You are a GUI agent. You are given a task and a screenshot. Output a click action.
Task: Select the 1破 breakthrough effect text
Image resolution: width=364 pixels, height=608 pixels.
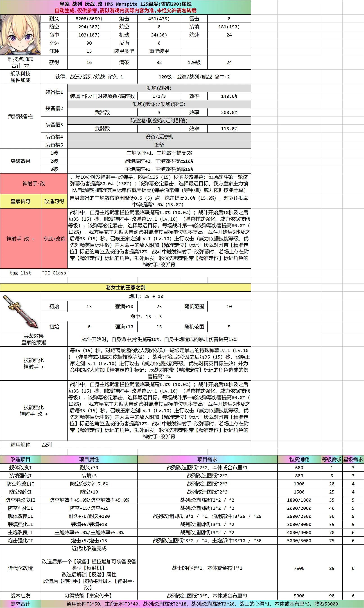[x=159, y=153]
